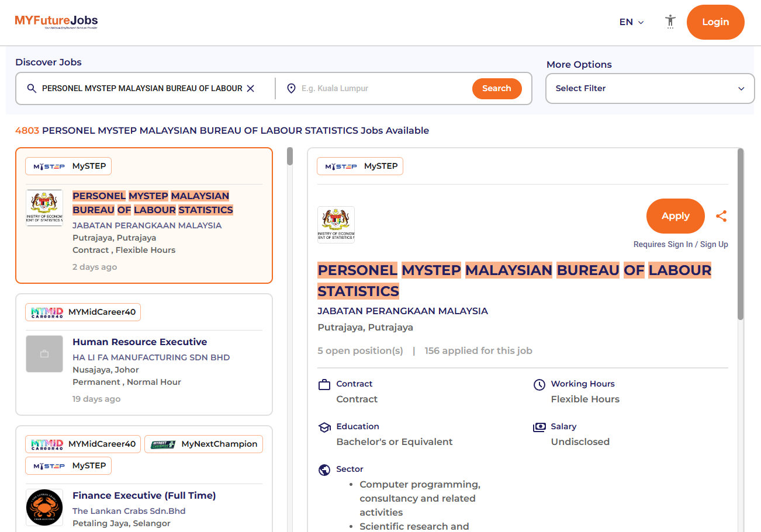This screenshot has width=761, height=532.
Task: Open the EN language dropdown
Action: [631, 22]
